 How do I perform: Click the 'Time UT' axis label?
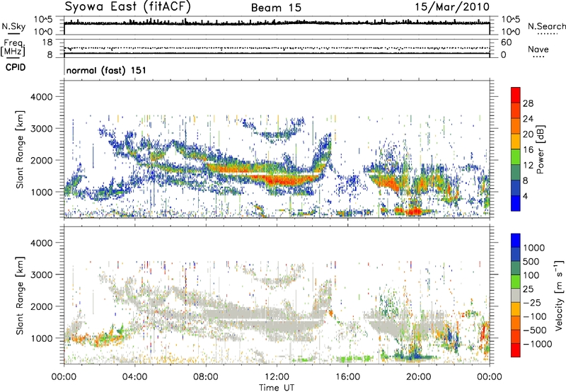[x=277, y=388]
